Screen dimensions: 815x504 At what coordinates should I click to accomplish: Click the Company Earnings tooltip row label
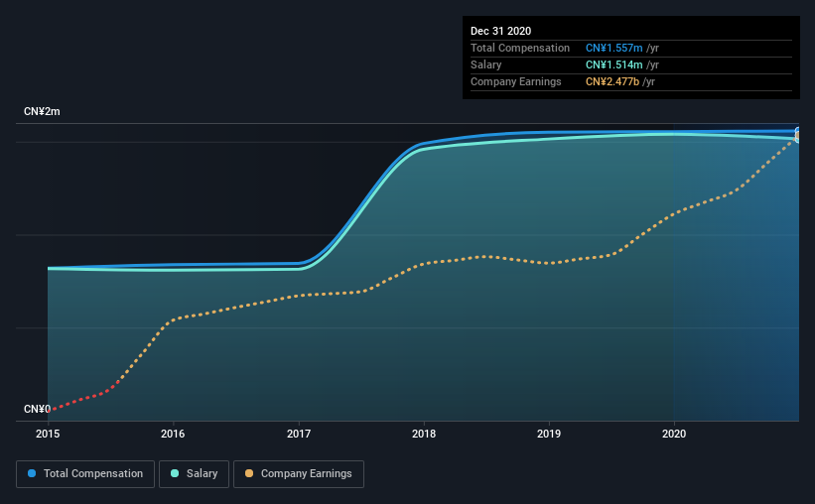[515, 81]
